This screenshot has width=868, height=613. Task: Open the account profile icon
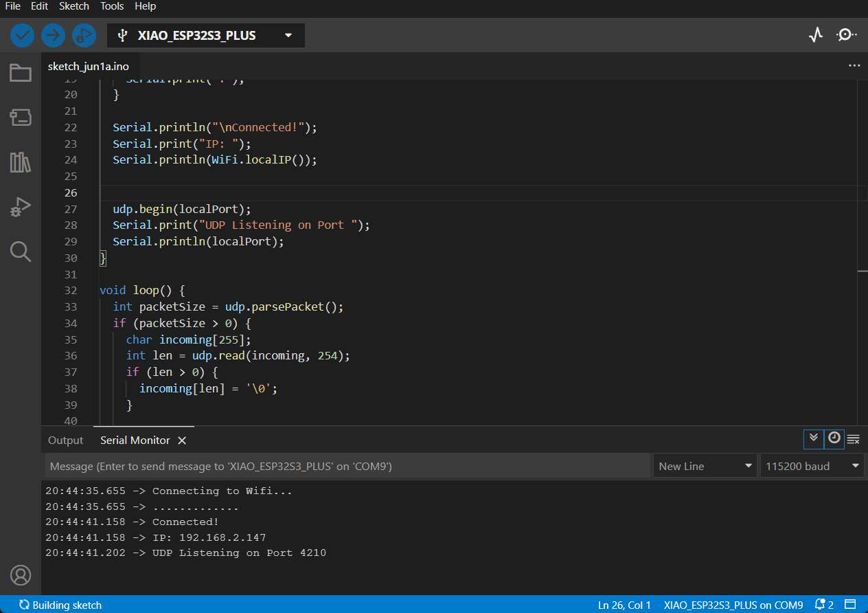21,575
